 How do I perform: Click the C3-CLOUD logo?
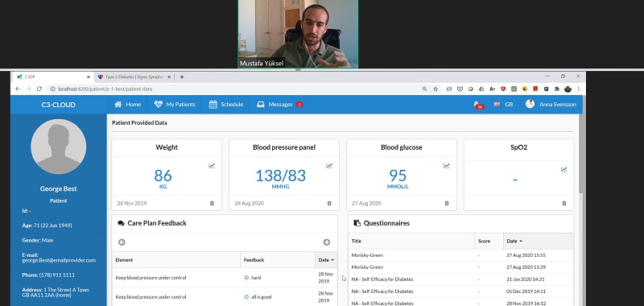pyautogui.click(x=58, y=105)
